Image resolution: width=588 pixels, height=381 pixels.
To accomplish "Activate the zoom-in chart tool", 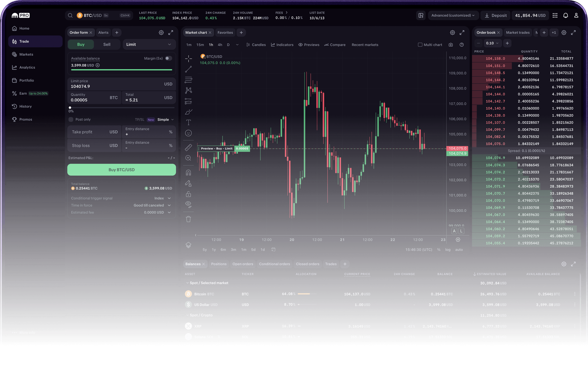I will click(188, 158).
